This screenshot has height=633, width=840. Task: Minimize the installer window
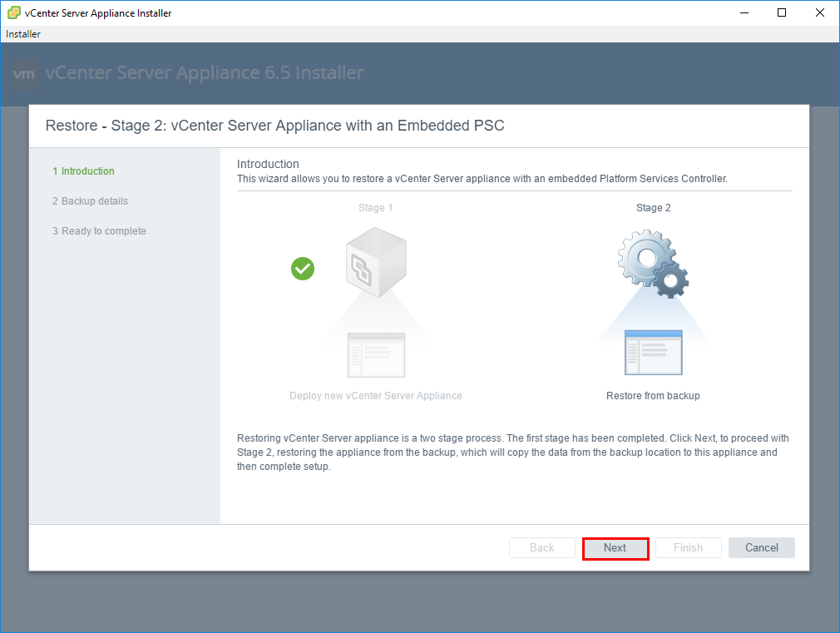pyautogui.click(x=744, y=12)
